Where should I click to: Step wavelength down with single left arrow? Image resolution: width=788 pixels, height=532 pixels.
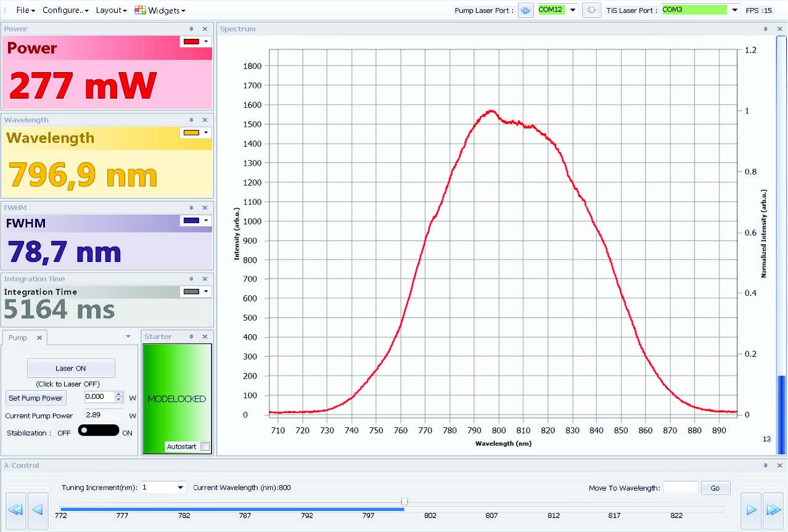click(38, 510)
